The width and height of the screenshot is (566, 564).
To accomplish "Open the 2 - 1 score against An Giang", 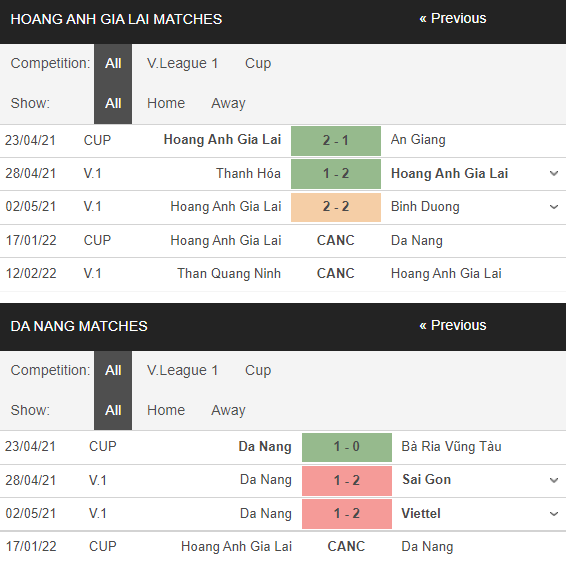I will tap(336, 140).
